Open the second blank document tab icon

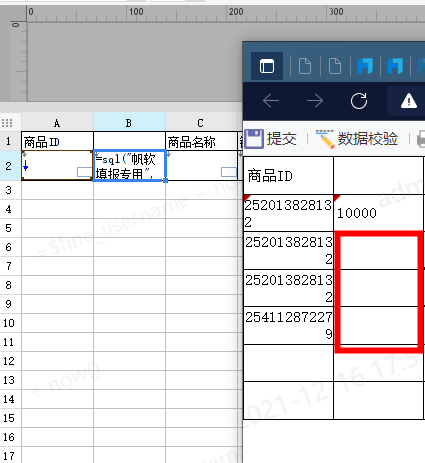(335, 66)
